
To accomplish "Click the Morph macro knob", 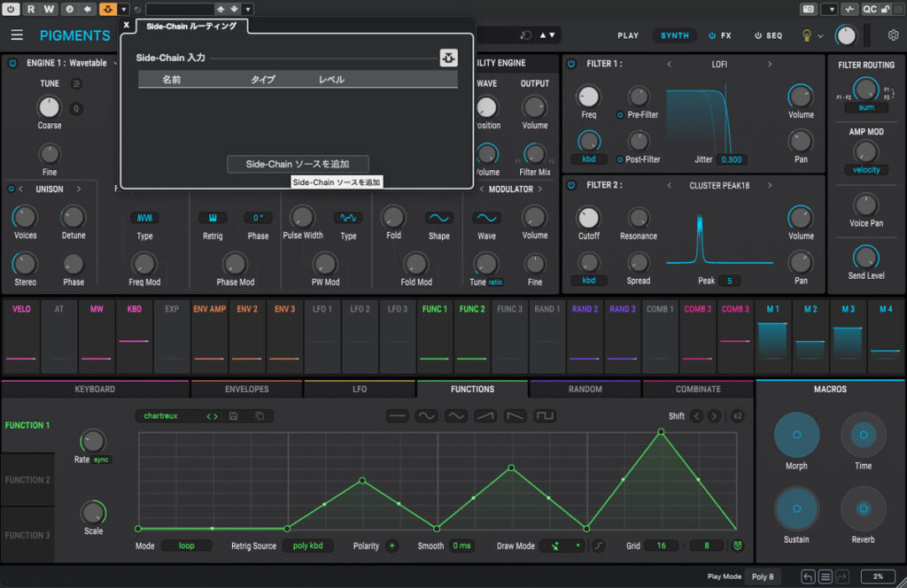I will pos(796,435).
